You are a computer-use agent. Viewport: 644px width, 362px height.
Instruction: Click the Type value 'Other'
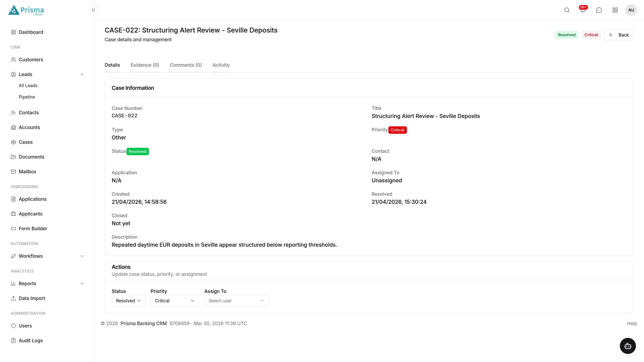point(119,137)
